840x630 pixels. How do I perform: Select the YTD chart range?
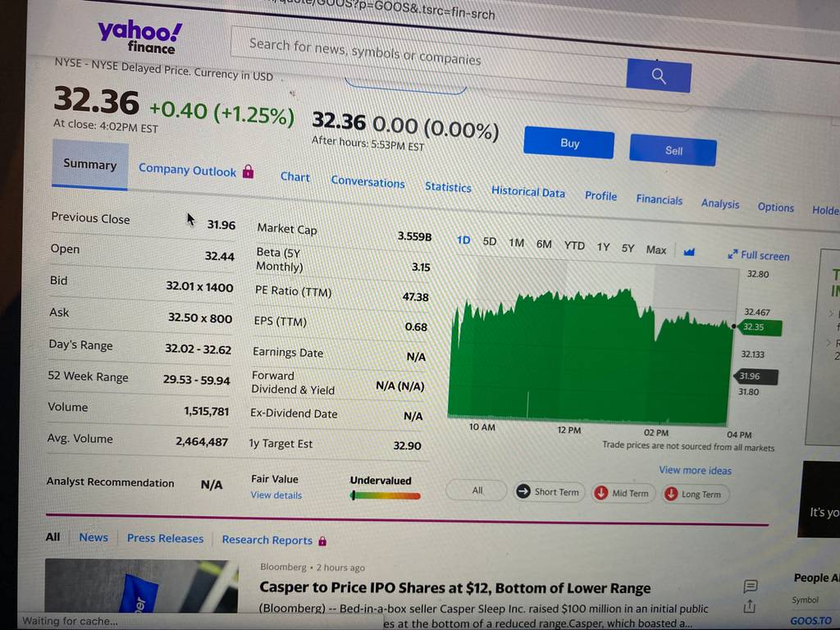pyautogui.click(x=573, y=246)
